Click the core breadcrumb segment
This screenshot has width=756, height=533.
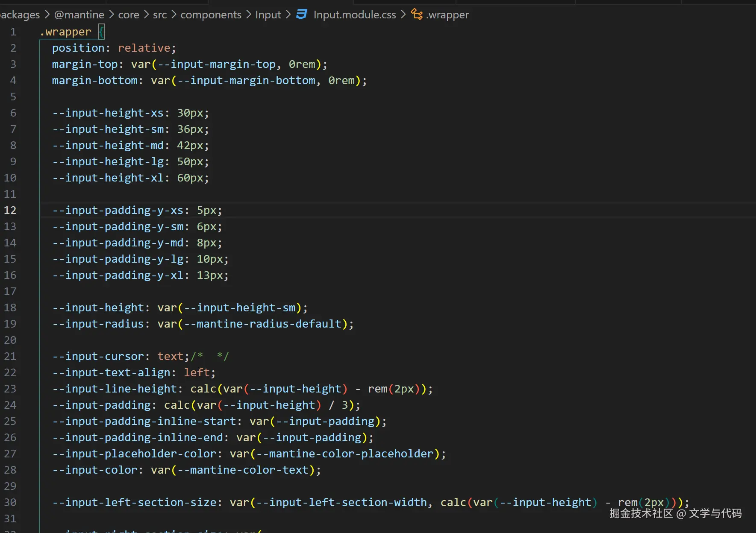pyautogui.click(x=129, y=15)
